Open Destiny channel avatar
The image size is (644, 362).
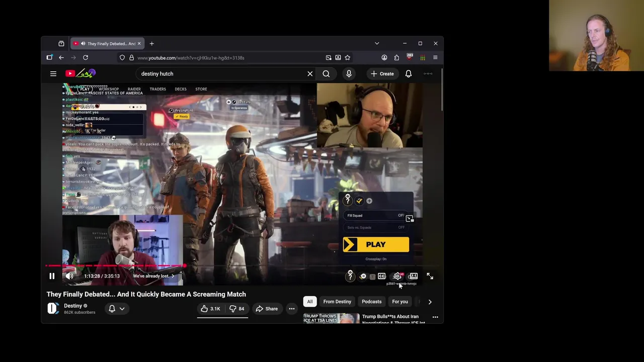tap(53, 309)
